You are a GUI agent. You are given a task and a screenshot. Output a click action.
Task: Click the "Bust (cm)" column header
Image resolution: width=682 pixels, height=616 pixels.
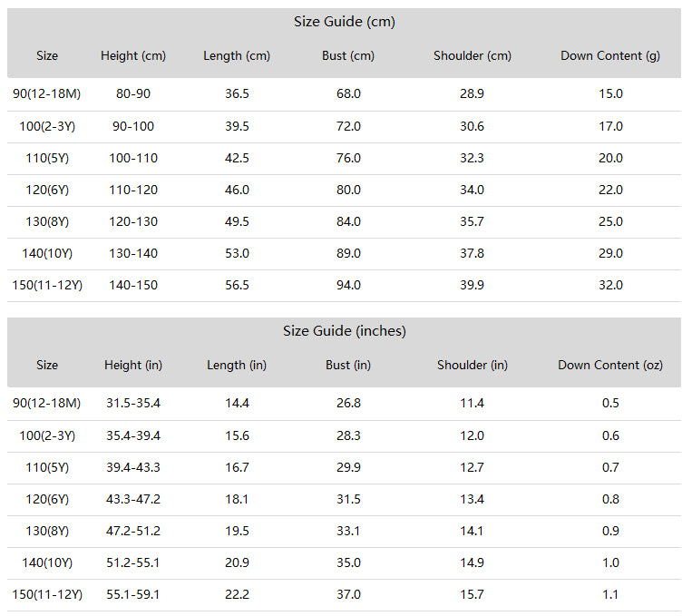click(x=348, y=56)
